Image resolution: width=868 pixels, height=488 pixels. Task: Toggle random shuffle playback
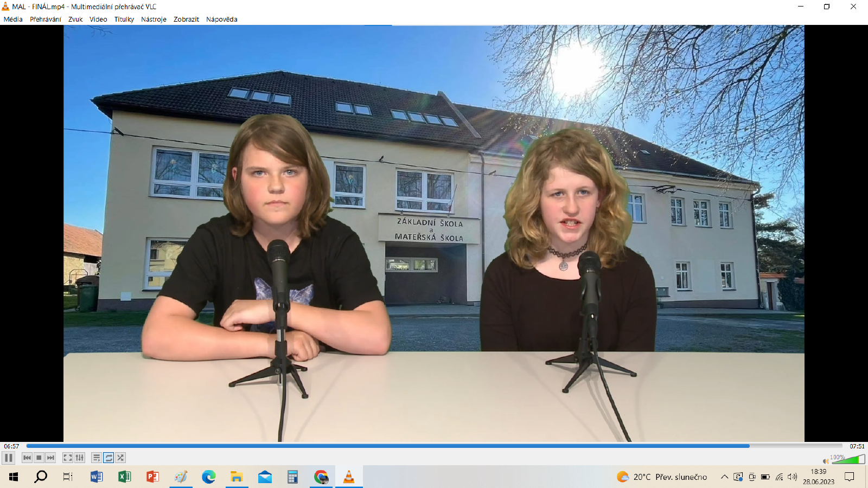[x=120, y=458]
